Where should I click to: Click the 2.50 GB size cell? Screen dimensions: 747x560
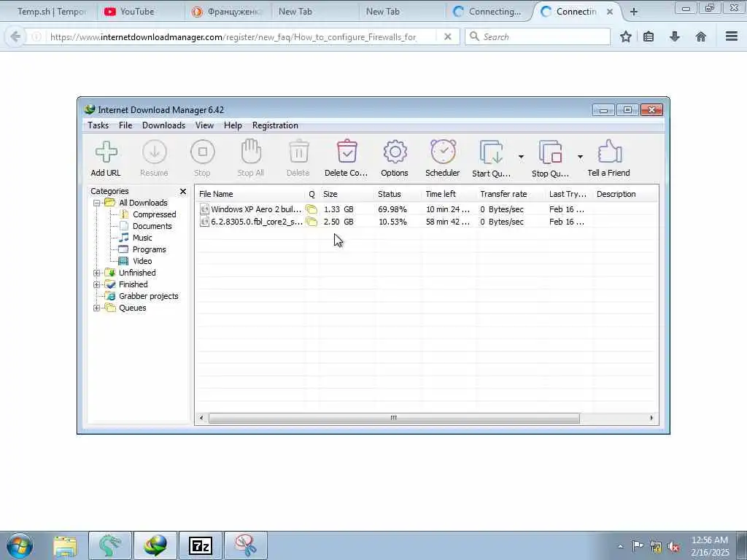click(x=338, y=222)
